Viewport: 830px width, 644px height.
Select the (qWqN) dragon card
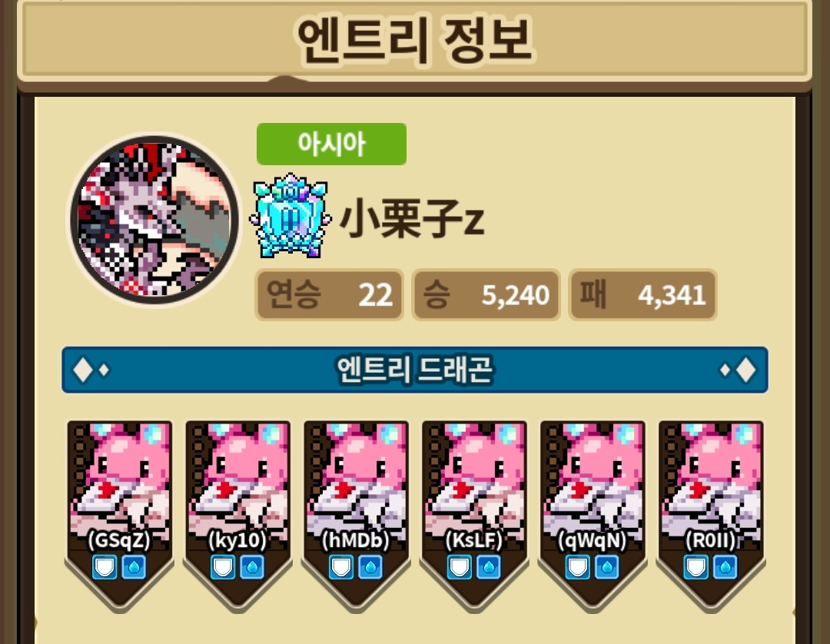pyautogui.click(x=593, y=516)
